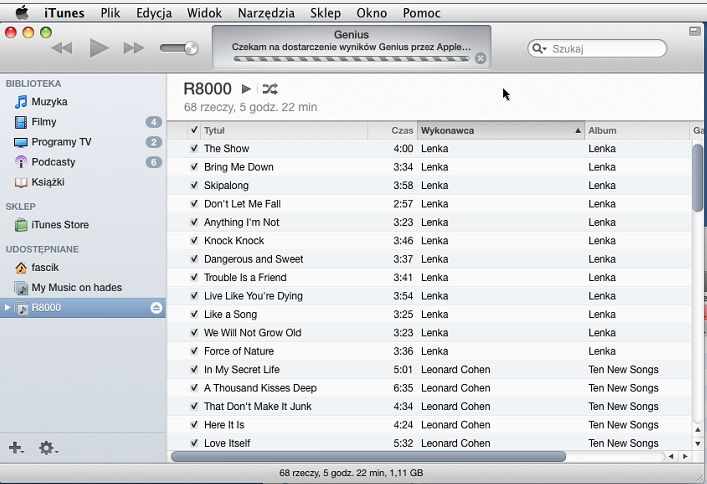Click the scroll up arrow
Viewport: 707px width, 484px height.
tap(698, 429)
